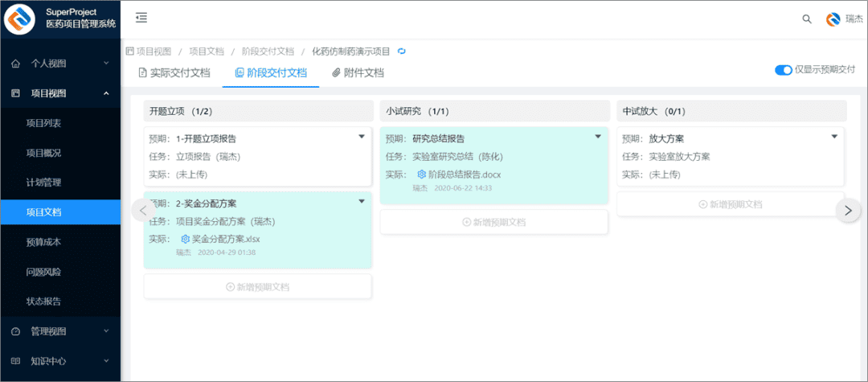Click the breadcrumb 项目视图 icon

pyautogui.click(x=129, y=51)
